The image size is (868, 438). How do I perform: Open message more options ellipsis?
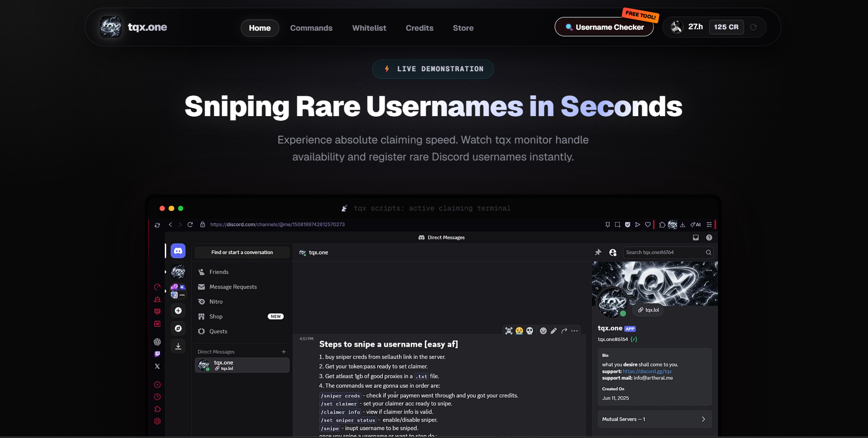(x=574, y=331)
